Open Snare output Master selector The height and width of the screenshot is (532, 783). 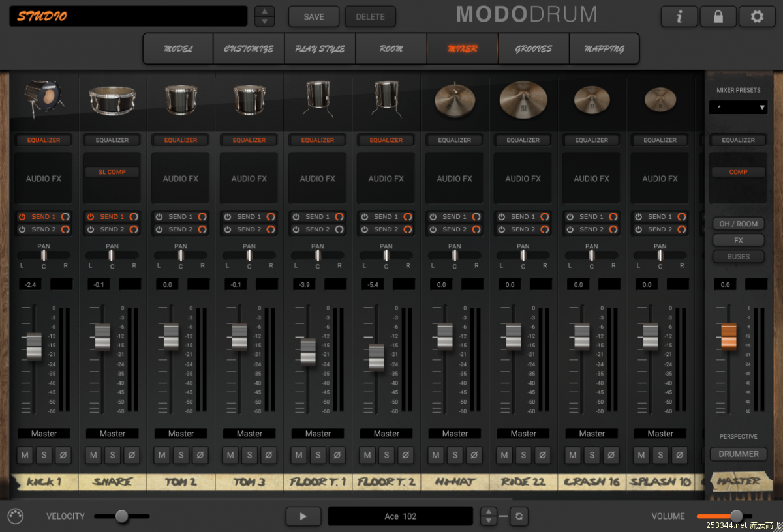[x=112, y=434]
